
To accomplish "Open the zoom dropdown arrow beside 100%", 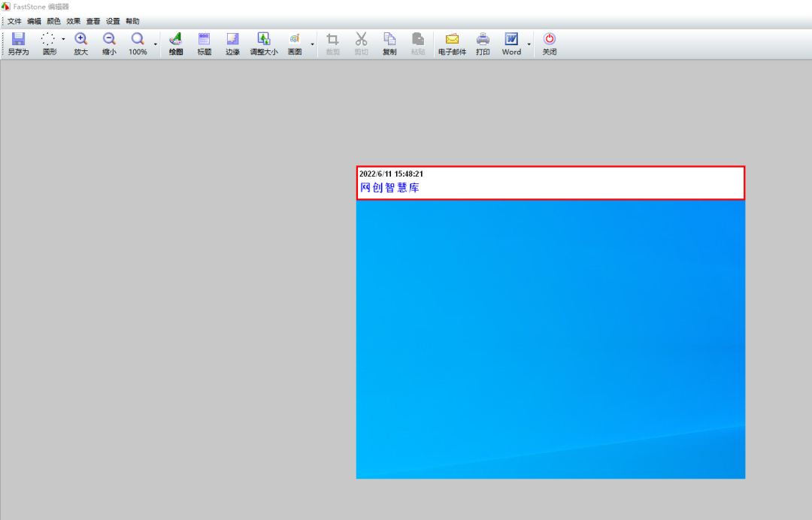I will (156, 44).
